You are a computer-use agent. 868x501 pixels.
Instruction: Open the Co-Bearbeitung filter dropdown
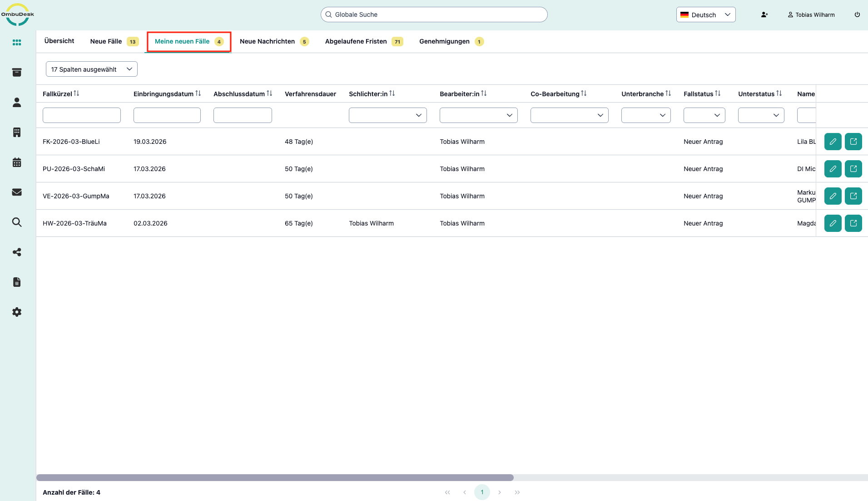click(x=569, y=115)
